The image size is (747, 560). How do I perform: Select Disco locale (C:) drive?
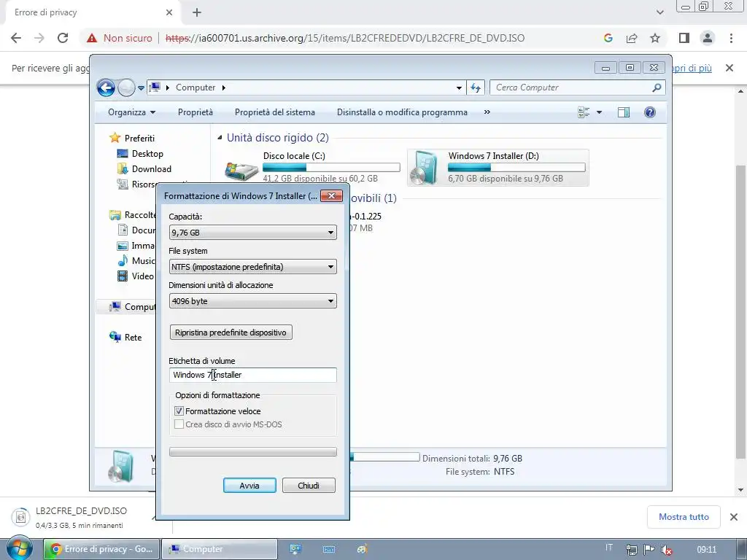point(312,167)
